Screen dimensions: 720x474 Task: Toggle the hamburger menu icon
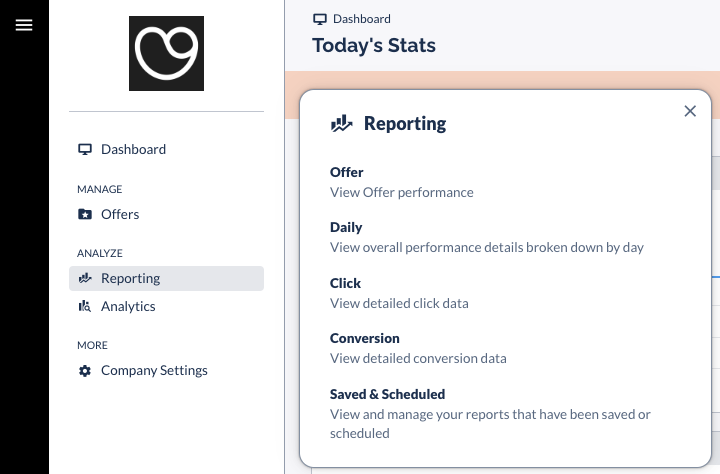click(24, 25)
